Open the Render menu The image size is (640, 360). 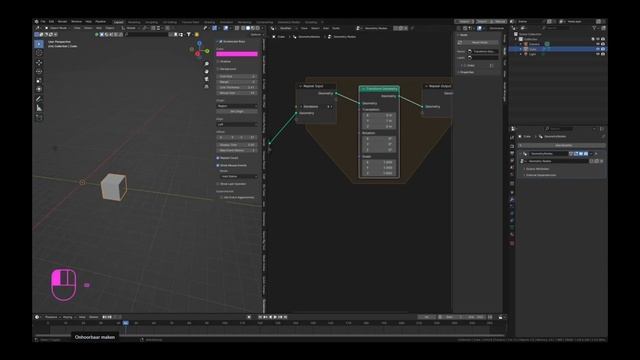pos(62,22)
